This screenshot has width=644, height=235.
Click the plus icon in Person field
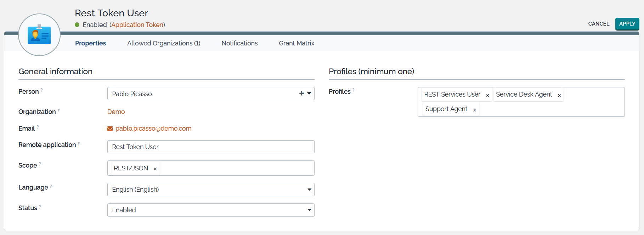point(301,93)
